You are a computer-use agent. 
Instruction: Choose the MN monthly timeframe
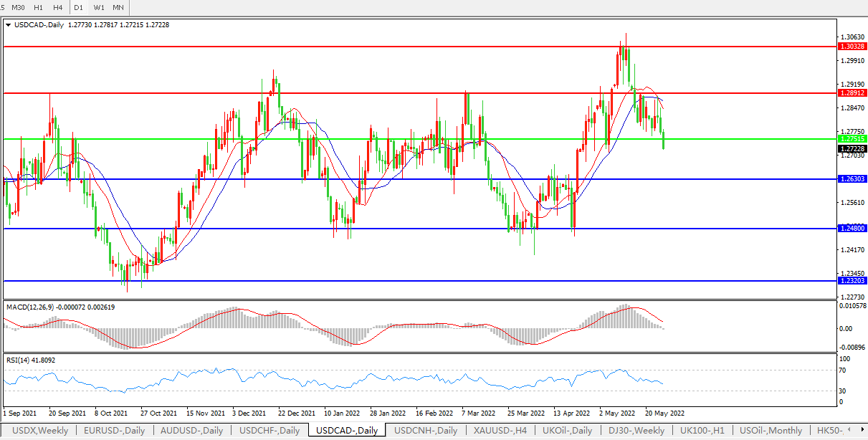118,7
